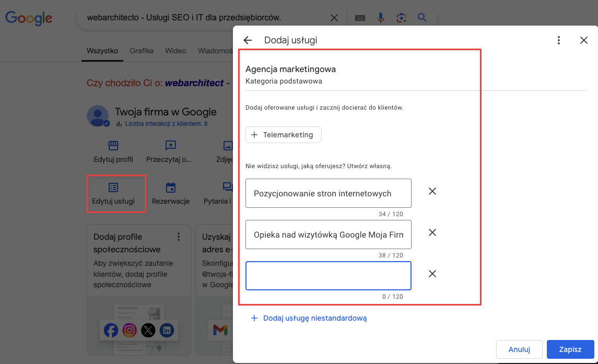
Task: Click the magnifier search button
Action: click(422, 18)
